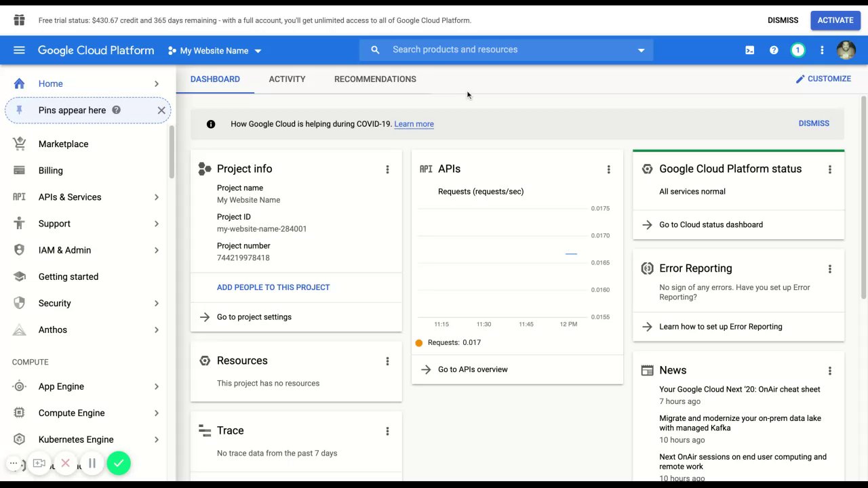The width and height of the screenshot is (868, 488).
Task: Open the top bar three-dot settings menu
Action: pos(822,50)
